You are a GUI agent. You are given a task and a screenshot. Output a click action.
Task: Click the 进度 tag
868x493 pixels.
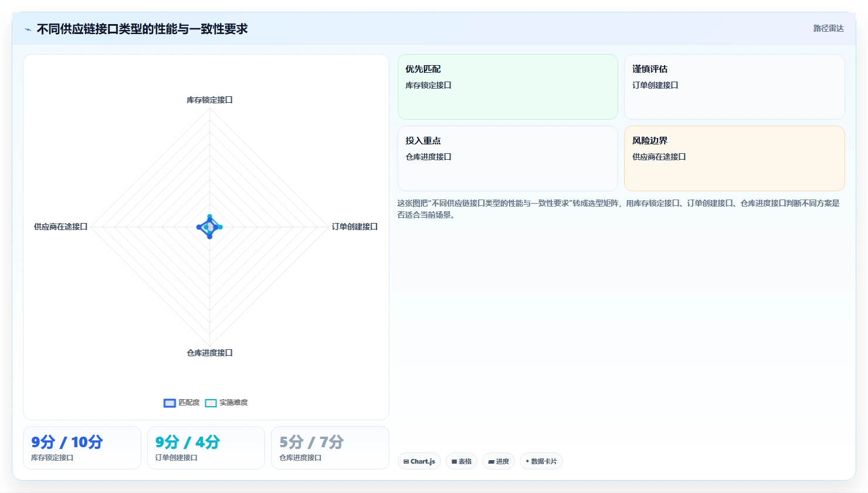pyautogui.click(x=499, y=461)
